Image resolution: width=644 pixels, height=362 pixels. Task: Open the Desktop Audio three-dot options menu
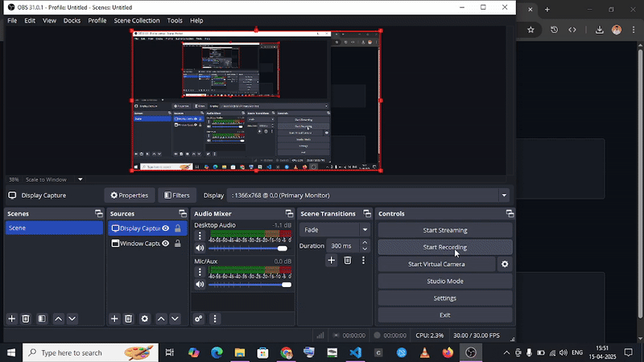coord(200,237)
